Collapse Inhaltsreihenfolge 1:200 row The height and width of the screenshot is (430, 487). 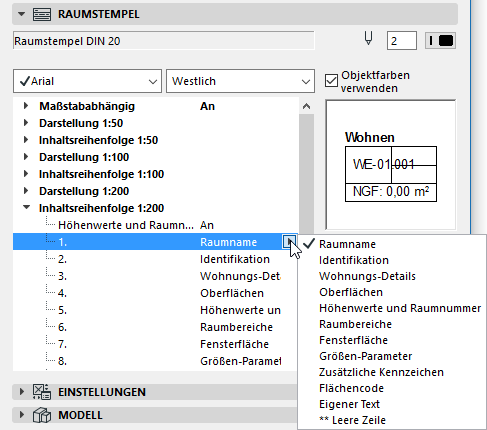click(26, 208)
